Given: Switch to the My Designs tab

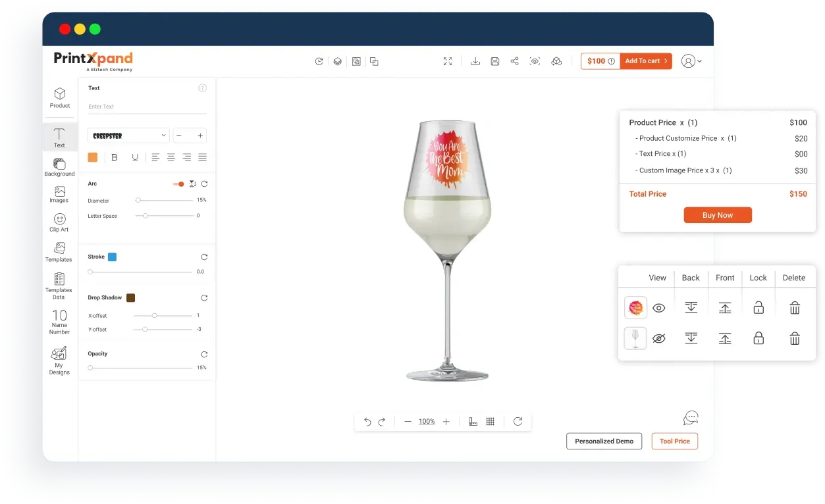Looking at the screenshot, I should [x=59, y=361].
